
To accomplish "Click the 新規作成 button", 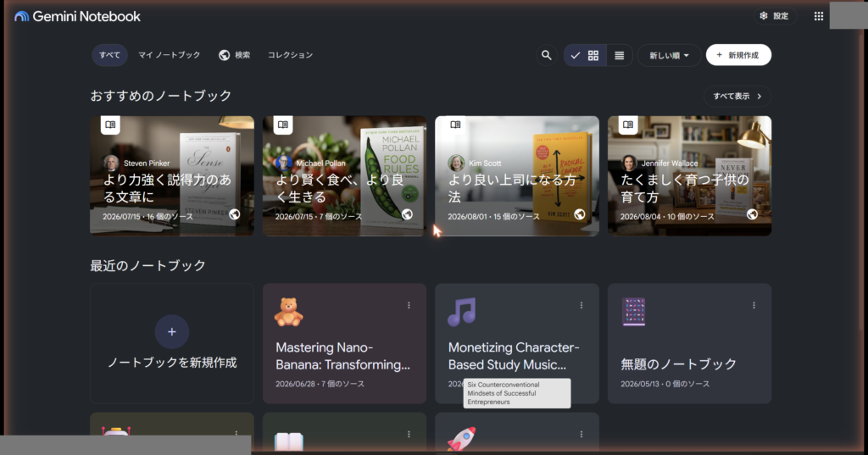I will 738,55.
